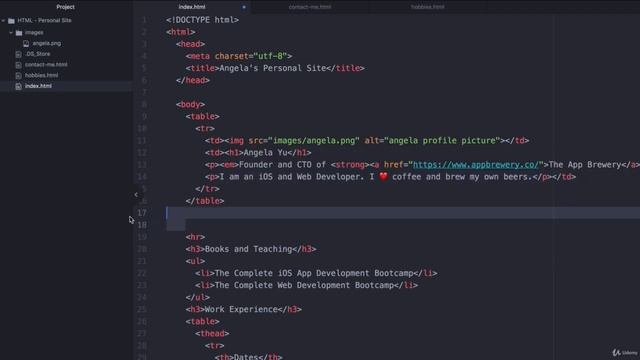This screenshot has width=640, height=360.
Task: Click the <h1>Angela Yu</h1> line
Action: click(258, 153)
